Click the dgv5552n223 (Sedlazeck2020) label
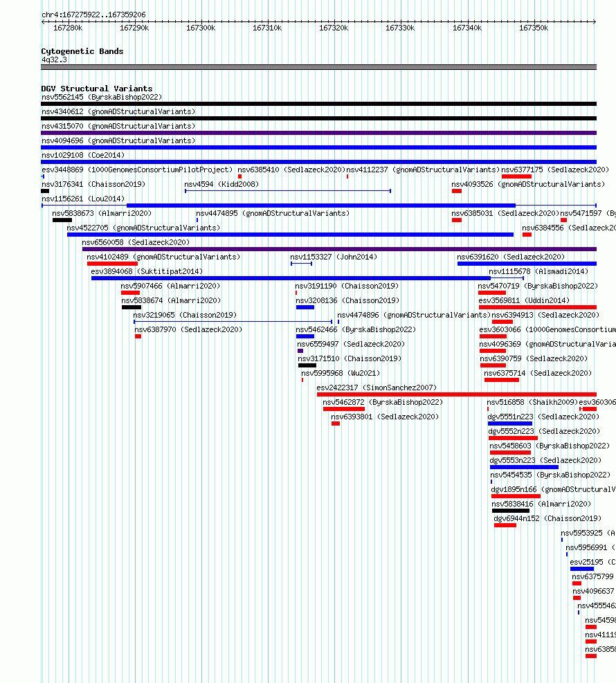The width and height of the screenshot is (616, 683). (544, 431)
